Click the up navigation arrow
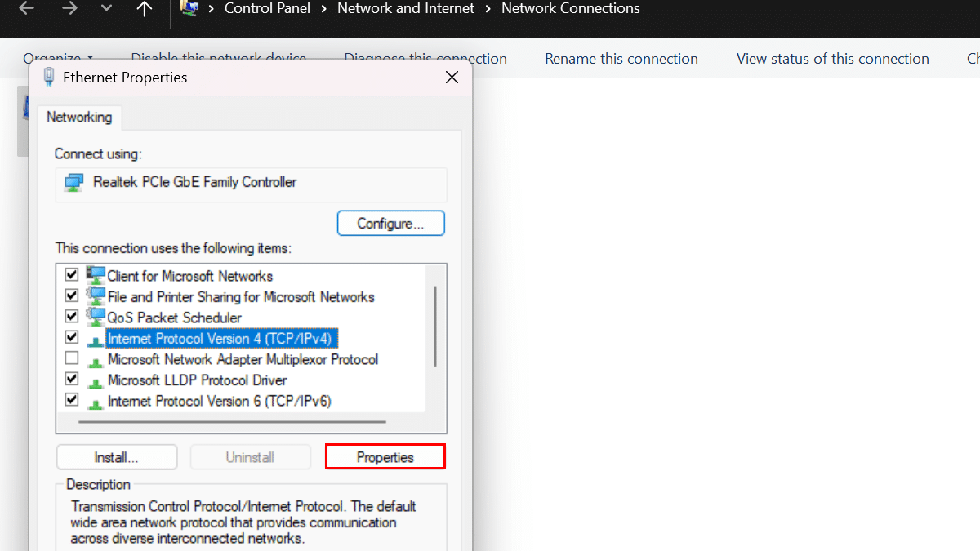980x551 pixels. pos(144,9)
